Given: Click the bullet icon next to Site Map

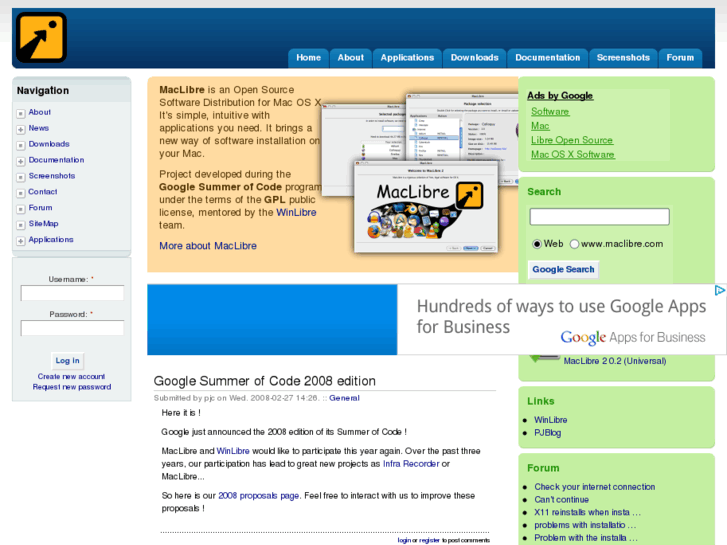Looking at the screenshot, I should pyautogui.click(x=20, y=225).
